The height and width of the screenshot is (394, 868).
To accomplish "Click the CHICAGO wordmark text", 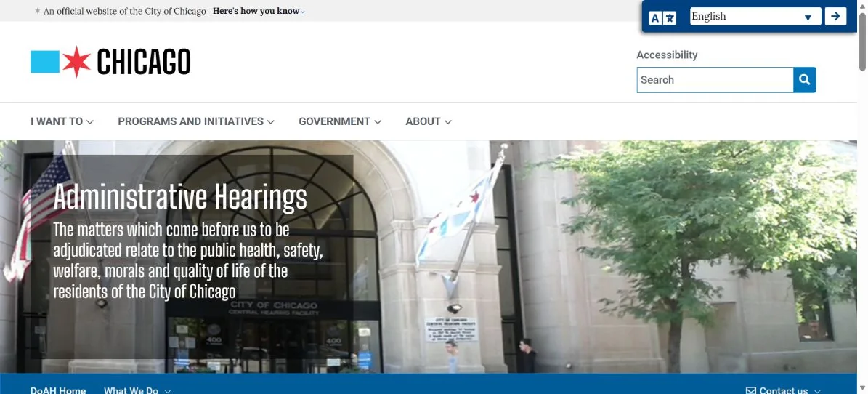I will tap(143, 62).
